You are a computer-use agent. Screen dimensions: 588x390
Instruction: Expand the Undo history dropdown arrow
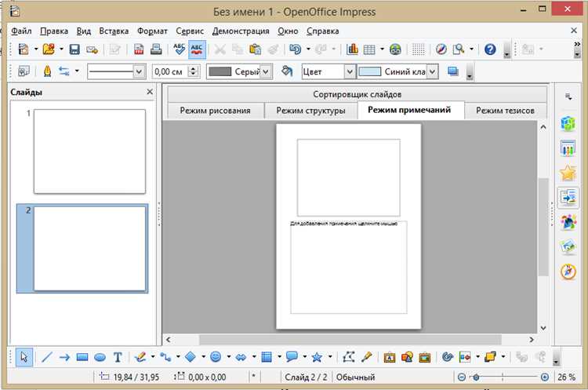point(308,49)
